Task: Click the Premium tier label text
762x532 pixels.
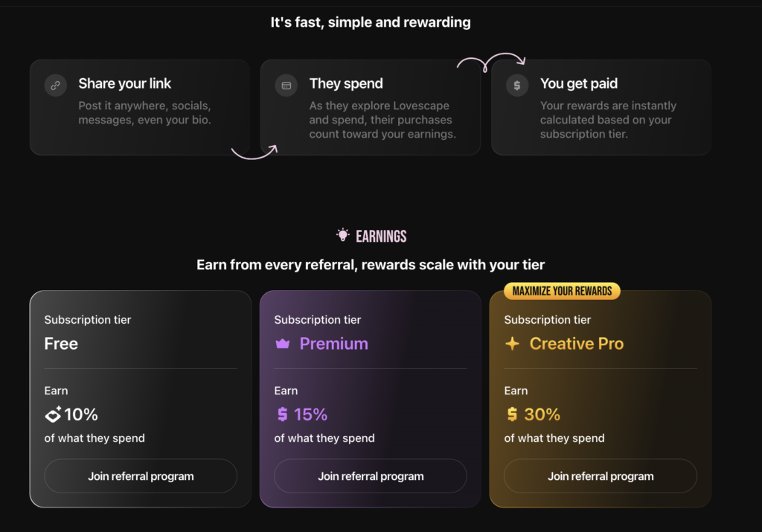Action: point(332,343)
